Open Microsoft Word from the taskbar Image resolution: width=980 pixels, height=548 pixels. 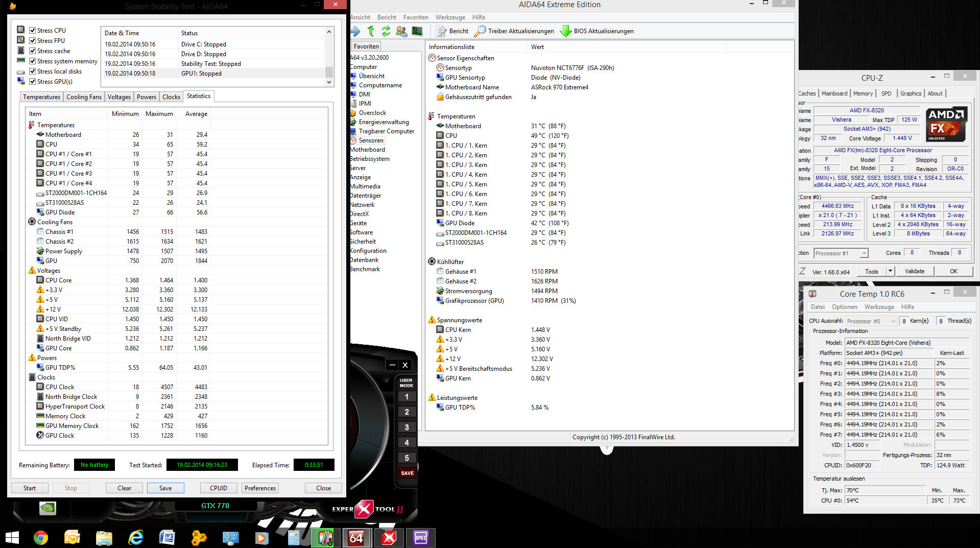click(x=168, y=538)
